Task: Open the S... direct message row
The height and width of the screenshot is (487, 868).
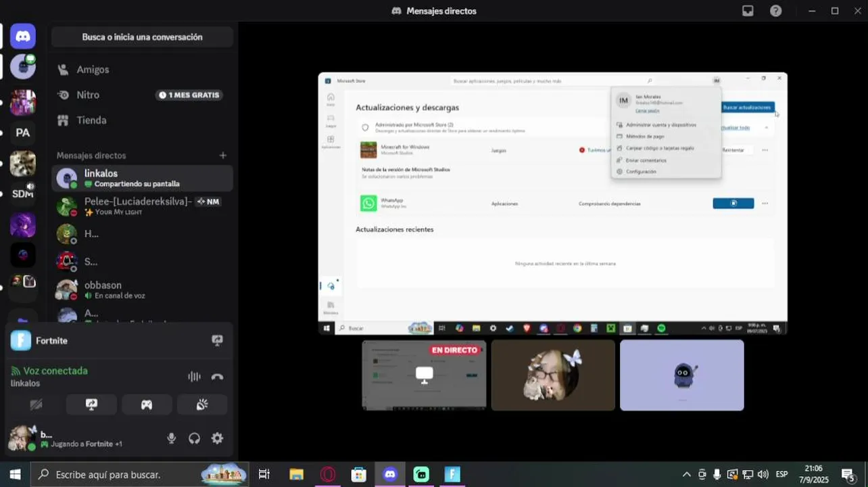Action: [x=142, y=262]
